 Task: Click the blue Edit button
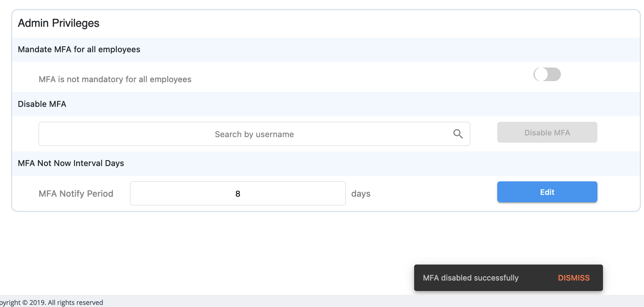point(547,192)
